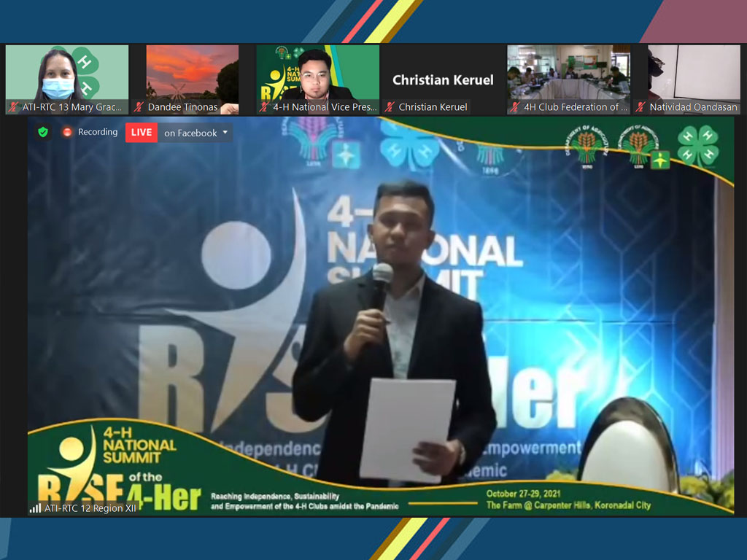Click the red LIVE badge
The height and width of the screenshot is (560, 747).
[x=142, y=133]
